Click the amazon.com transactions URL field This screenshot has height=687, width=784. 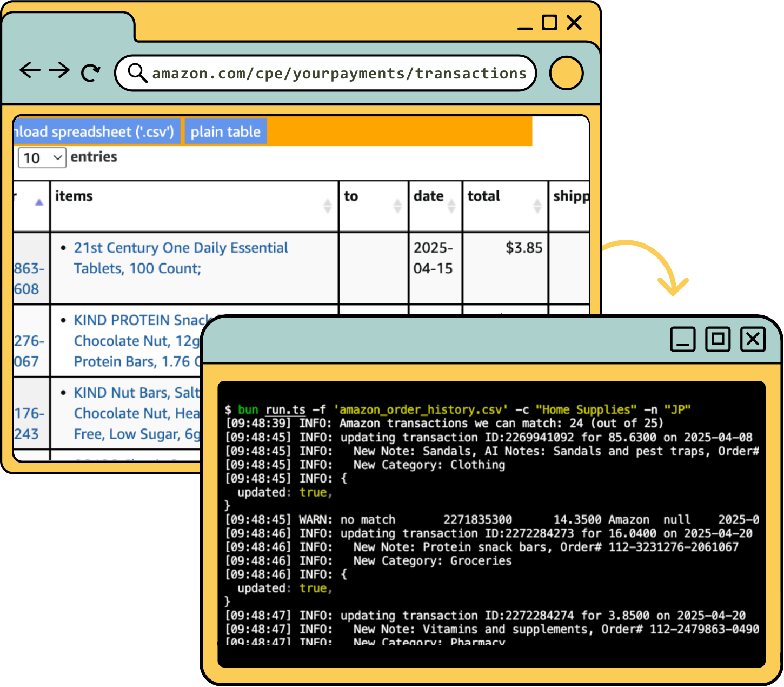[x=339, y=74]
